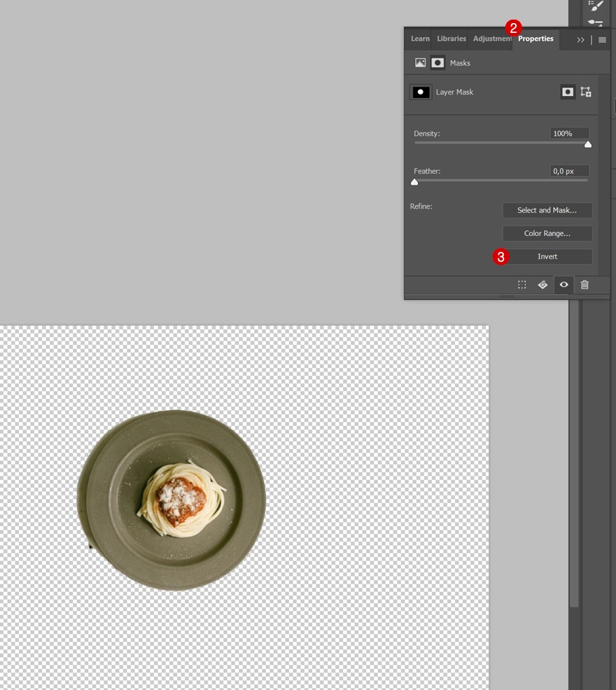The image size is (616, 690).
Task: Click the Layer Mask label text
Action: coord(454,92)
